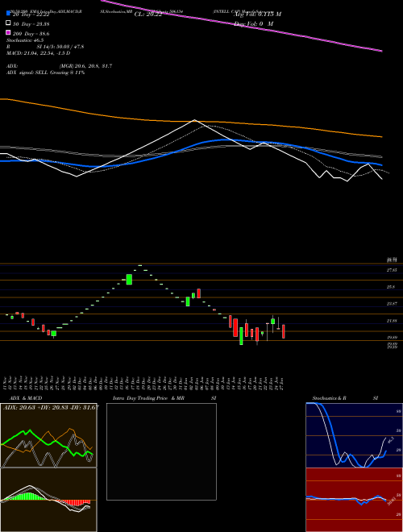The height and width of the screenshot is (532, 403).
Task: Select the '200 Day - 38.6' legend label
Action: coord(31,34)
